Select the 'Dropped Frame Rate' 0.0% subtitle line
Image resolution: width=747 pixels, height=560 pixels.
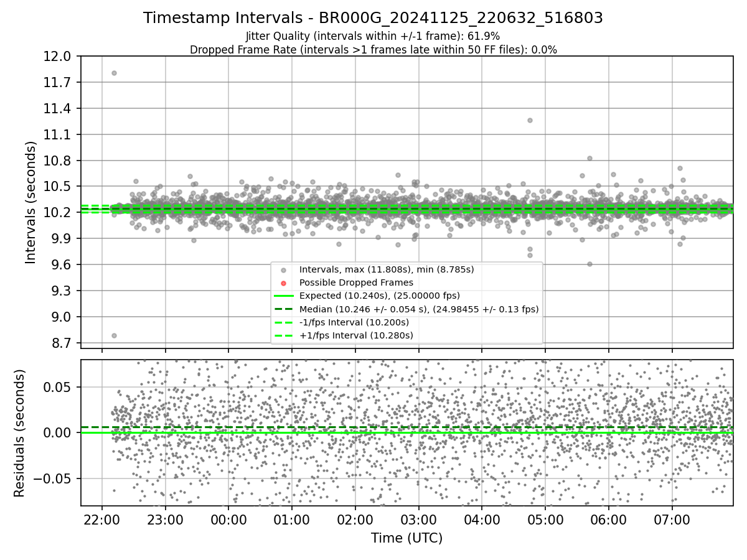coord(373,50)
